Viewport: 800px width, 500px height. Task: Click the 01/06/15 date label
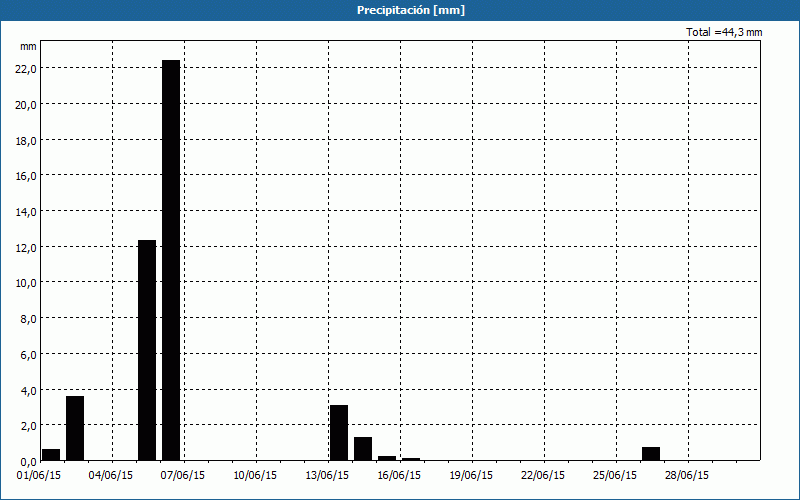[39, 476]
